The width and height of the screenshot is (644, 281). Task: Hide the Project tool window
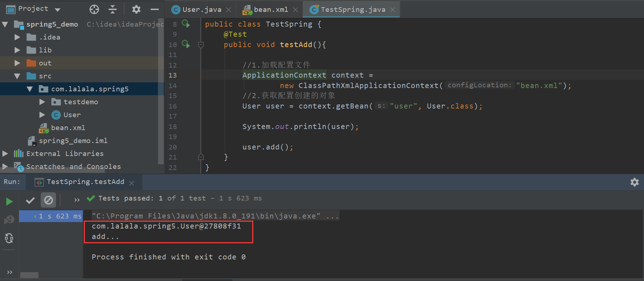click(155, 9)
